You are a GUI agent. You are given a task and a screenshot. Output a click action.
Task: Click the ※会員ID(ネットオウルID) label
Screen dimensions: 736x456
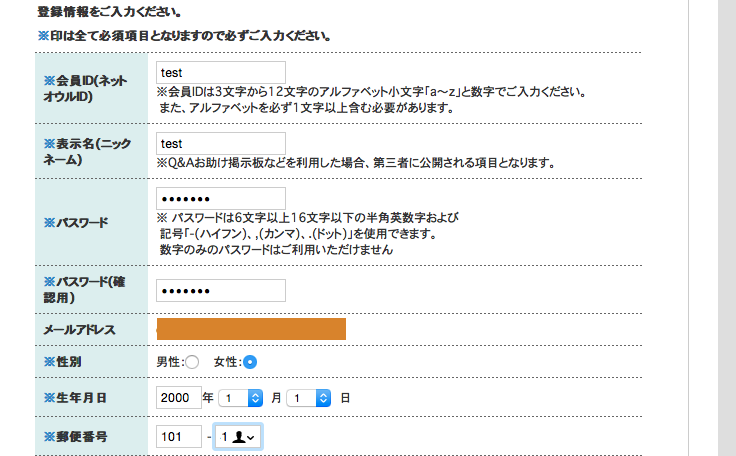pyautogui.click(x=85, y=88)
